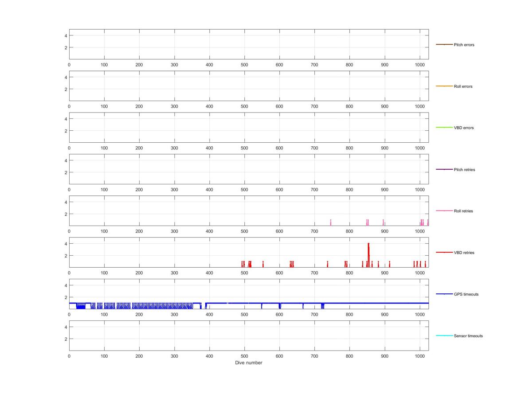Click the GPS timeouts dip near dive 600
This screenshot has width=532, height=394.
tap(279, 306)
